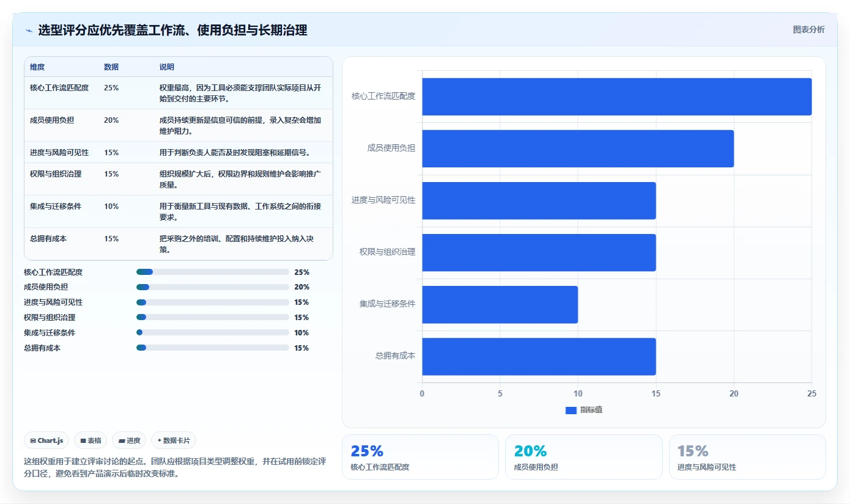850x504 pixels.
Task: Click the description 把采购之外的培训、配置
Action: (x=238, y=244)
